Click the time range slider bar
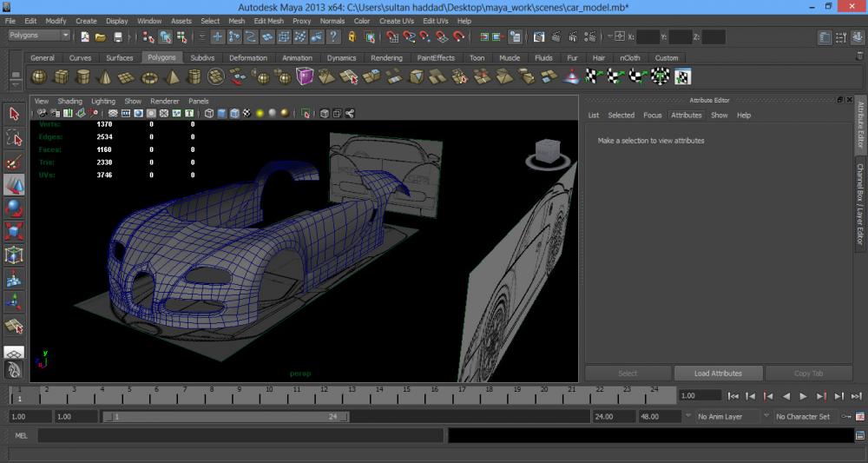The height and width of the screenshot is (463, 868). click(226, 417)
